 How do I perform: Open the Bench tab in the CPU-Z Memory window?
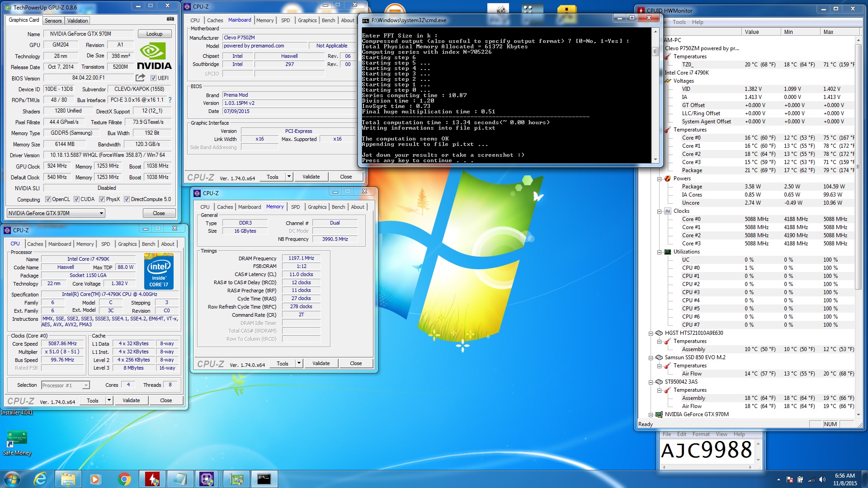(338, 207)
